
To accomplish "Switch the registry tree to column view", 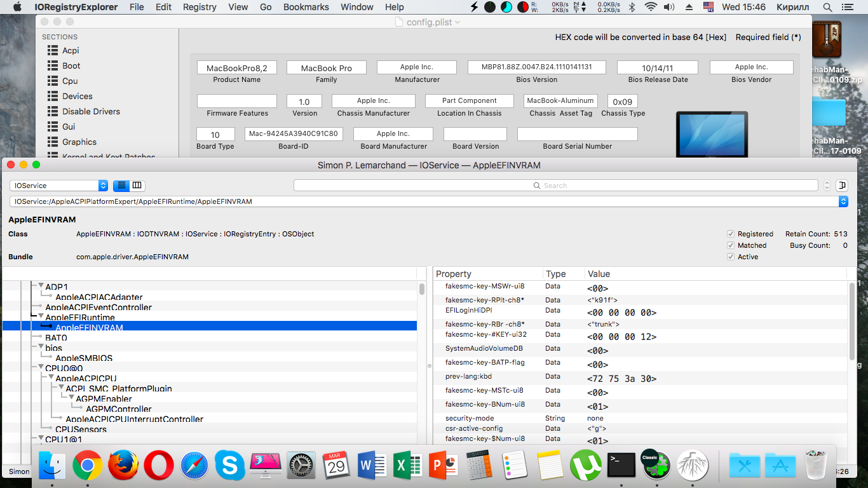I will pos(137,186).
